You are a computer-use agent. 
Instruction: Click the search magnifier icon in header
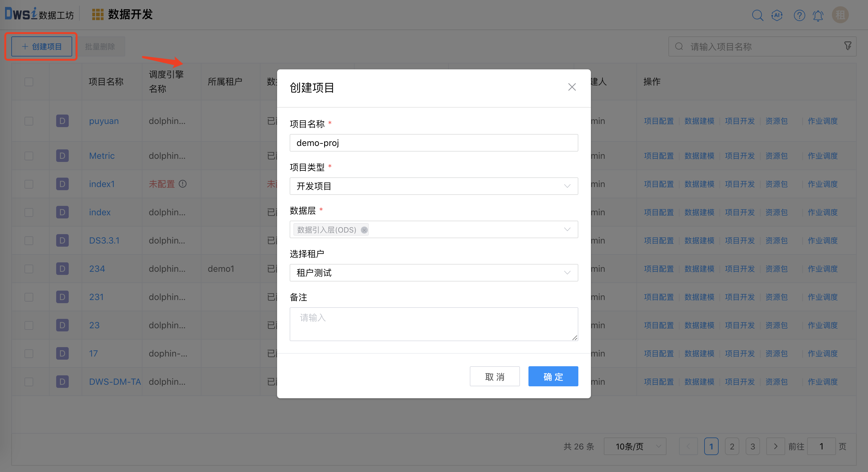pos(757,15)
